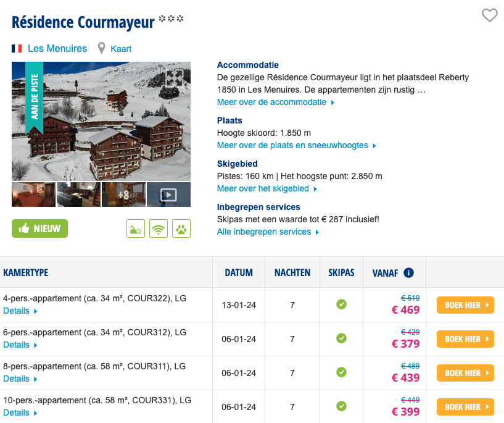Open the +8 more photos thumbnail

click(x=123, y=195)
